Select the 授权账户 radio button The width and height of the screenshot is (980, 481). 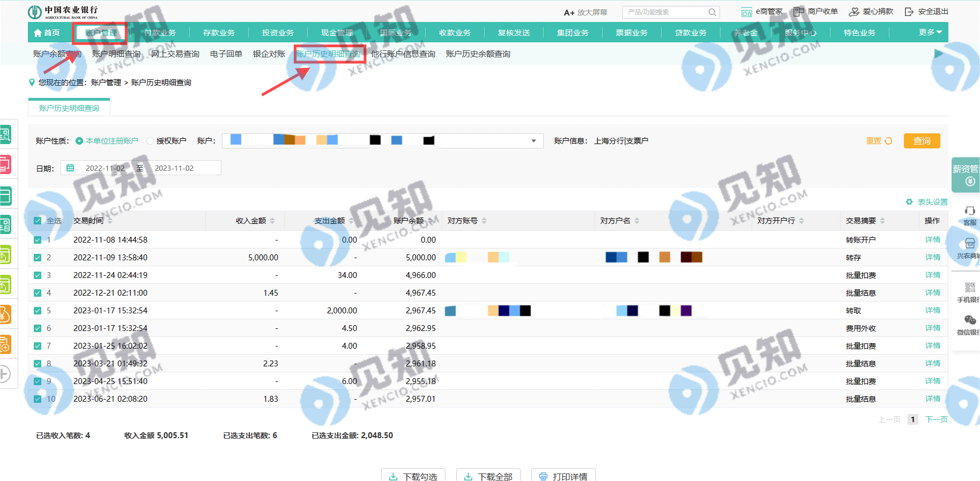click(150, 141)
